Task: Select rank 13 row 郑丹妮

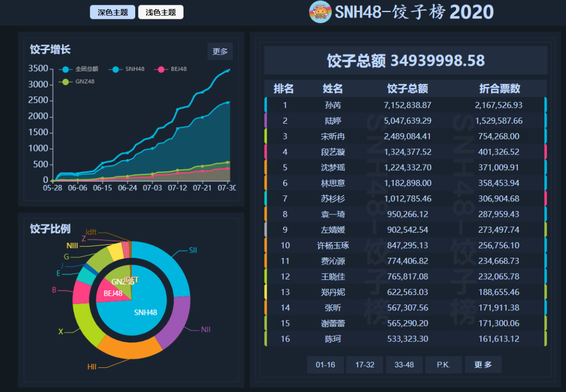Action: click(x=405, y=292)
